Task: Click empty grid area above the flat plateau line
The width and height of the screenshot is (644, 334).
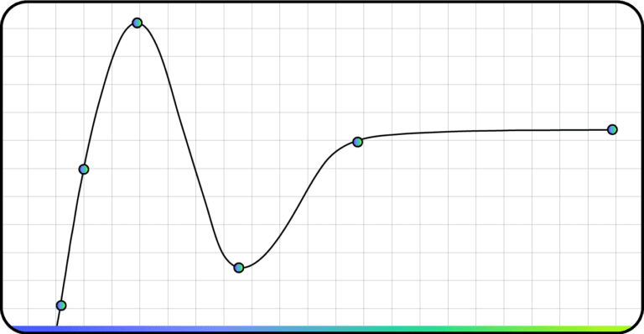Action: click(x=485, y=74)
